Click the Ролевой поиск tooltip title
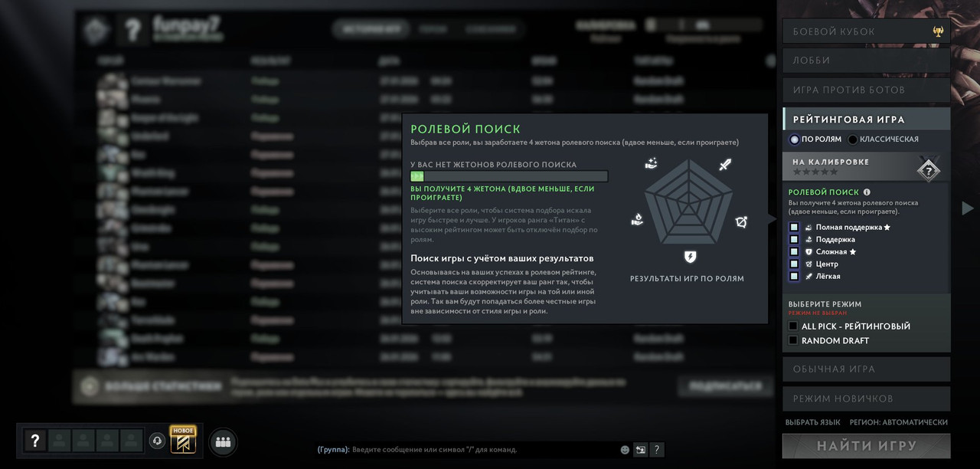 [465, 130]
